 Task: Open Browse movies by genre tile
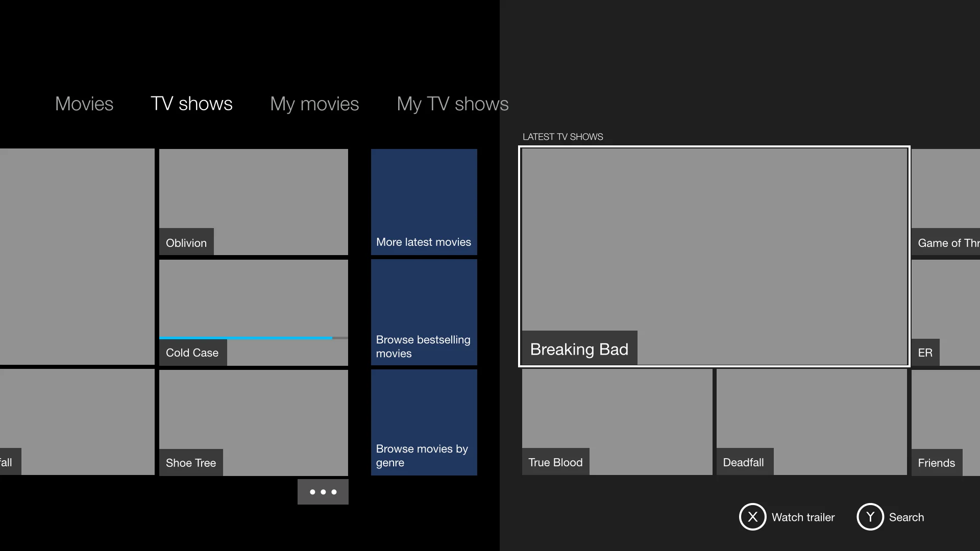point(424,422)
